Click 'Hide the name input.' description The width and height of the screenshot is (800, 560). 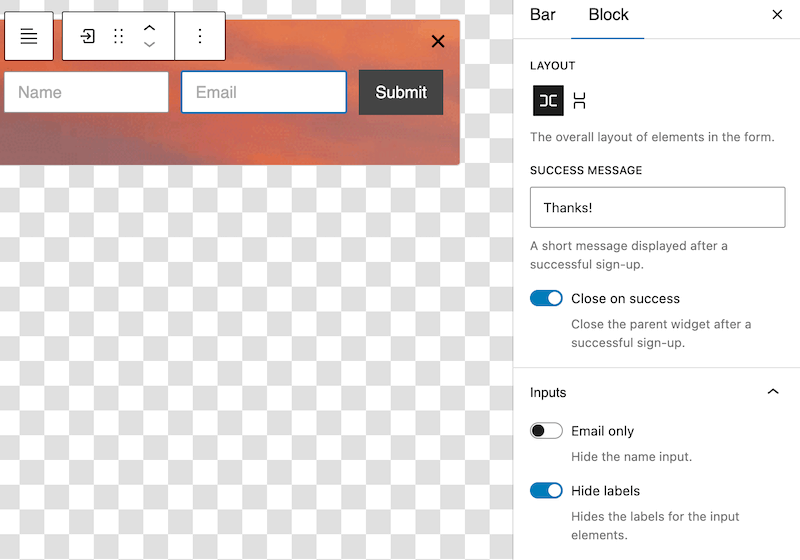(631, 456)
